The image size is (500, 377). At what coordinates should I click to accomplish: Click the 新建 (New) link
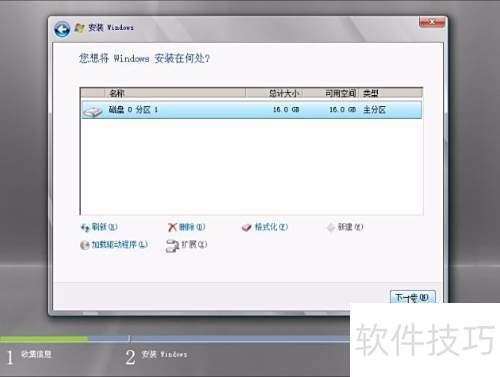(x=350, y=227)
